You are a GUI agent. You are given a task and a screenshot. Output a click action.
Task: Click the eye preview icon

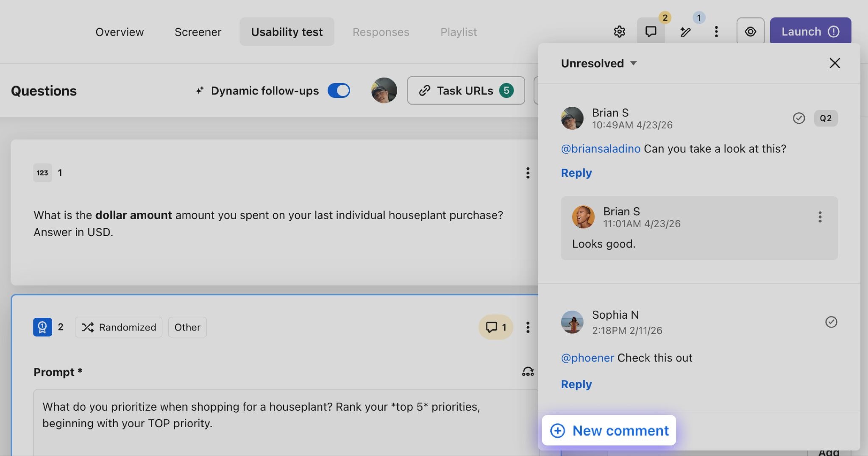pos(750,32)
